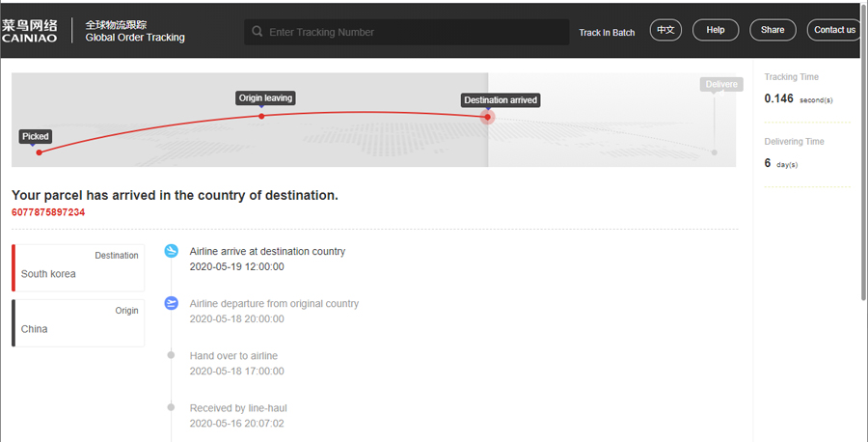Click the 0.146 second(s) value

tap(799, 99)
